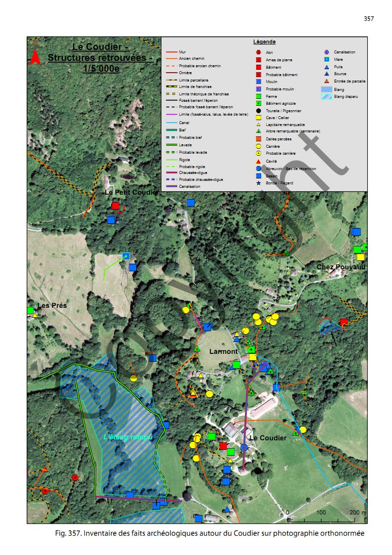
Task: Click the L'étang rompu label
Action: (x=128, y=437)
